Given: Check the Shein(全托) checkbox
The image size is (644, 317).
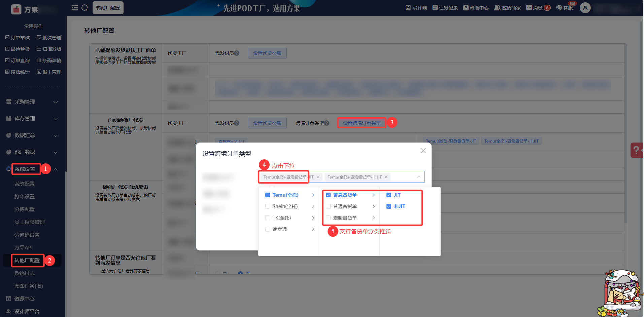Looking at the screenshot, I should tap(268, 206).
